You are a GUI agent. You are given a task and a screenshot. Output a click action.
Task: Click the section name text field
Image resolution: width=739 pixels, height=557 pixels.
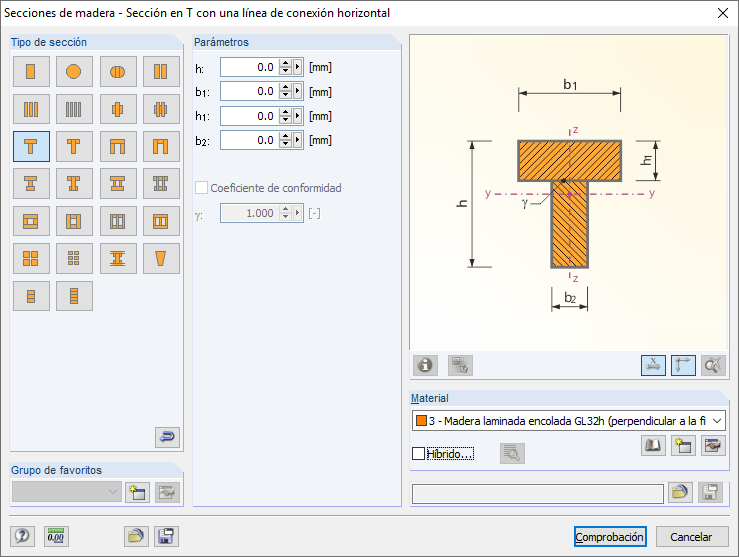(538, 494)
